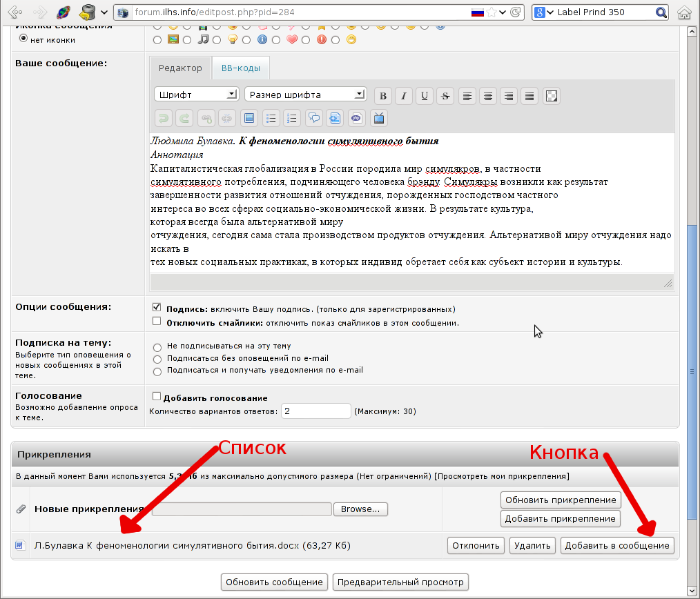Apply italic formatting with the I icon
Viewport: 700px width, 599px height.
(404, 96)
